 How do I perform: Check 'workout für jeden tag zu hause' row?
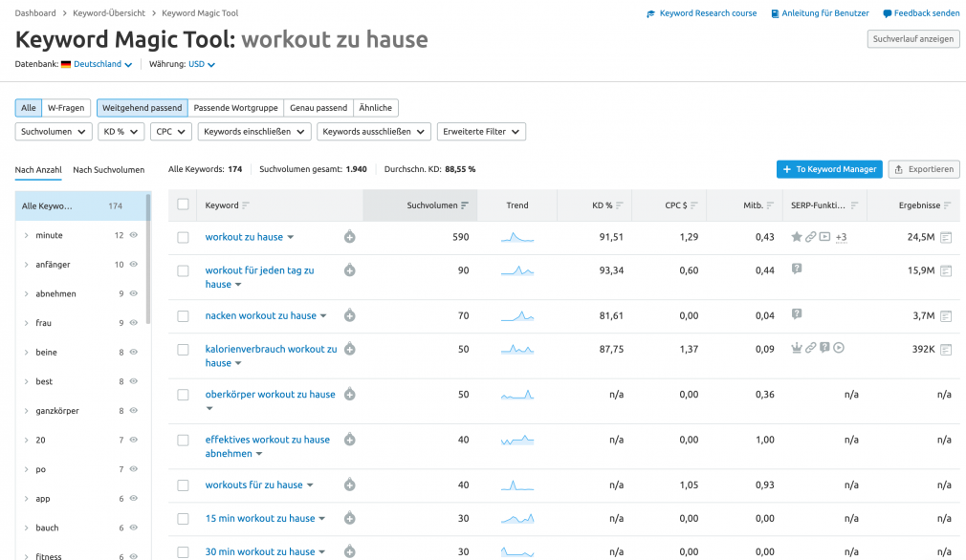(x=183, y=270)
